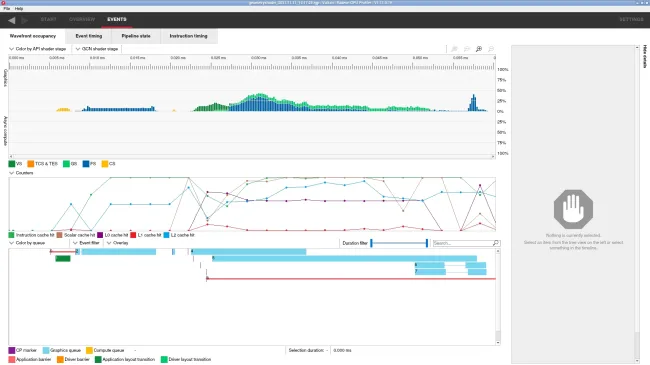Screen dimensions: 650x365
Task: Select the green layout transition bar
Action: click(x=63, y=258)
